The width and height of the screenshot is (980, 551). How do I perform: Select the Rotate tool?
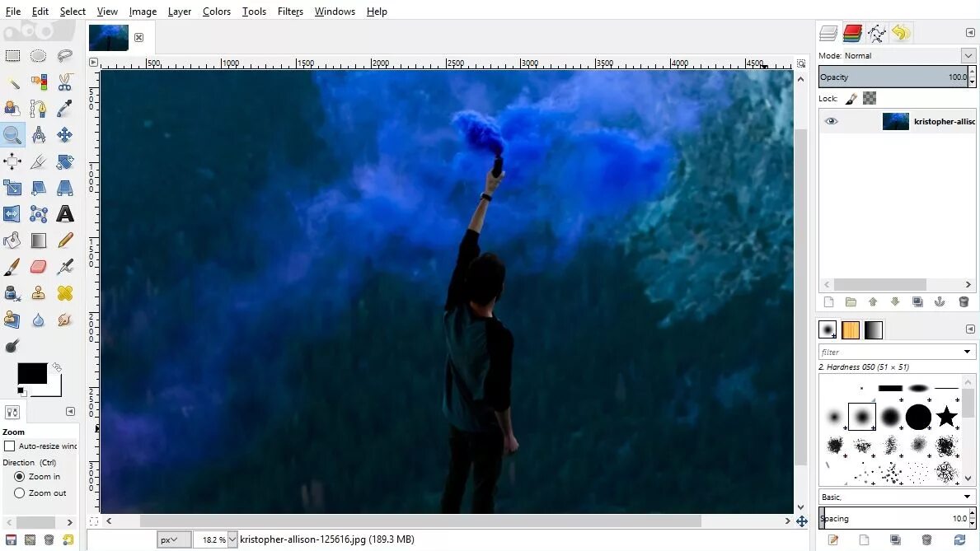click(x=64, y=161)
